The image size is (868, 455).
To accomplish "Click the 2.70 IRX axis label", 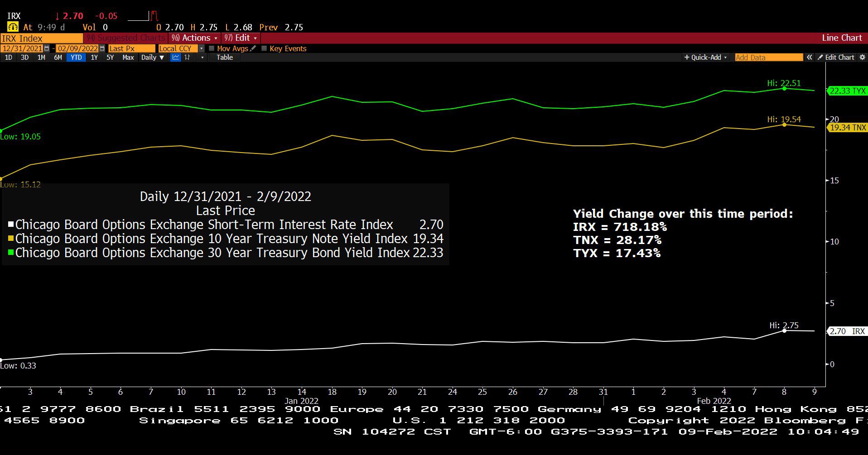I will coord(847,331).
